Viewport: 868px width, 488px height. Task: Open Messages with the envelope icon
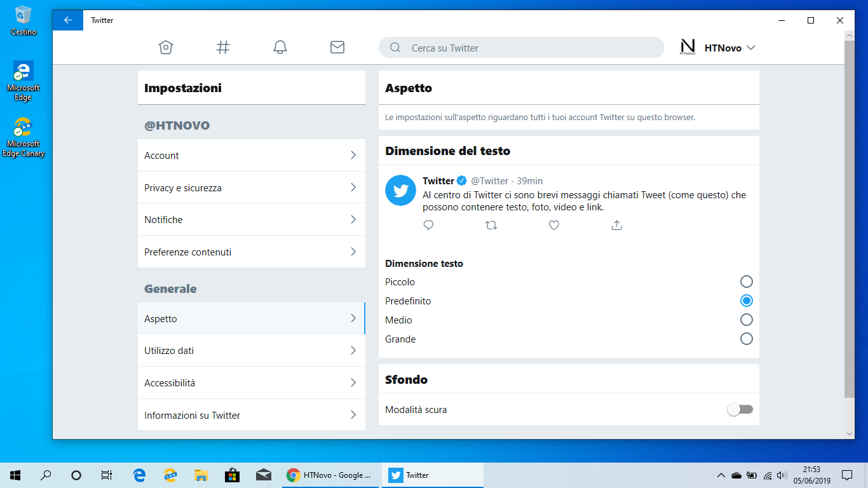coord(337,47)
